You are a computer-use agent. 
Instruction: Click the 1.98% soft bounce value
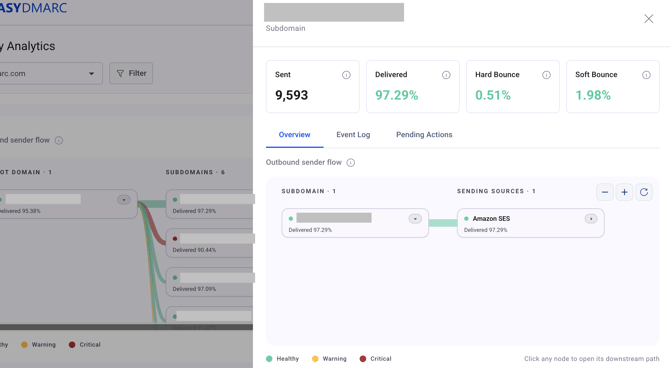coord(593,95)
